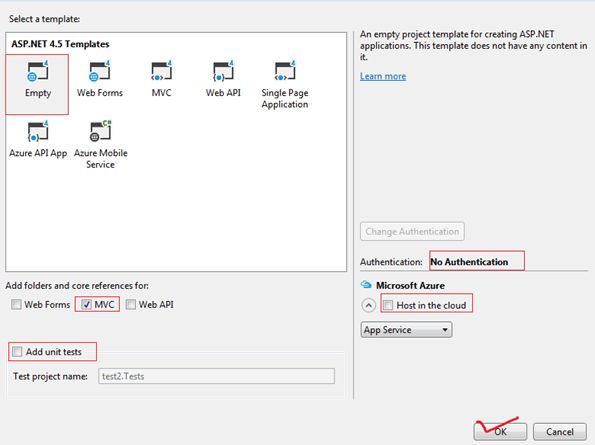Choose the Web API template icon
The image size is (595, 445).
(x=223, y=71)
